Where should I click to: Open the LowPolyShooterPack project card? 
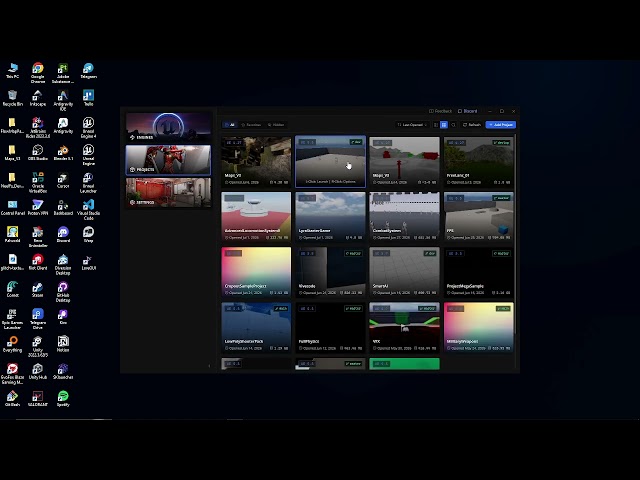pyautogui.click(x=256, y=327)
